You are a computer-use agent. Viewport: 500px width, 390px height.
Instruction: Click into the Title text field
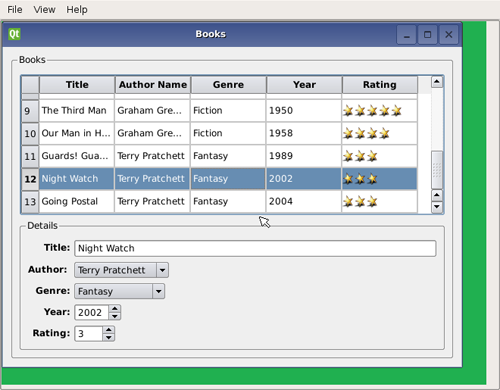(x=255, y=248)
